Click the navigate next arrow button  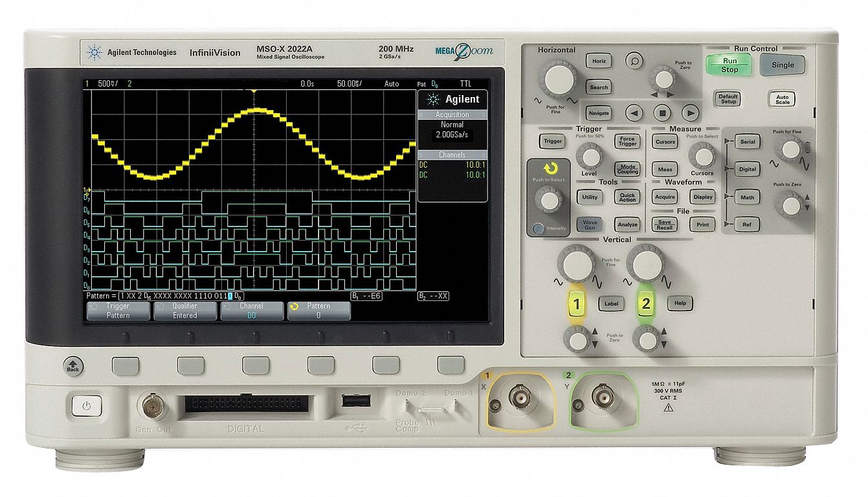coord(691,113)
